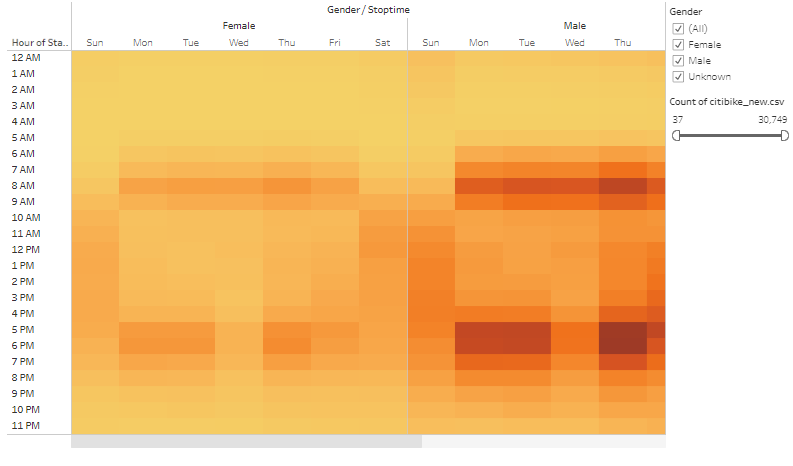Screen dimensions: 793x466
Task: Click the Male Sun 2 PM heatmap cell
Action: tap(431, 282)
